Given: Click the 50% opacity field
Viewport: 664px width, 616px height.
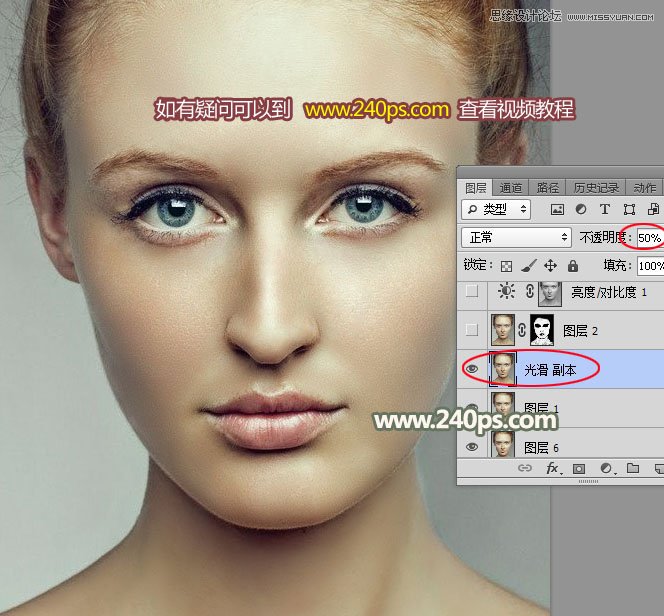Looking at the screenshot, I should 649,238.
